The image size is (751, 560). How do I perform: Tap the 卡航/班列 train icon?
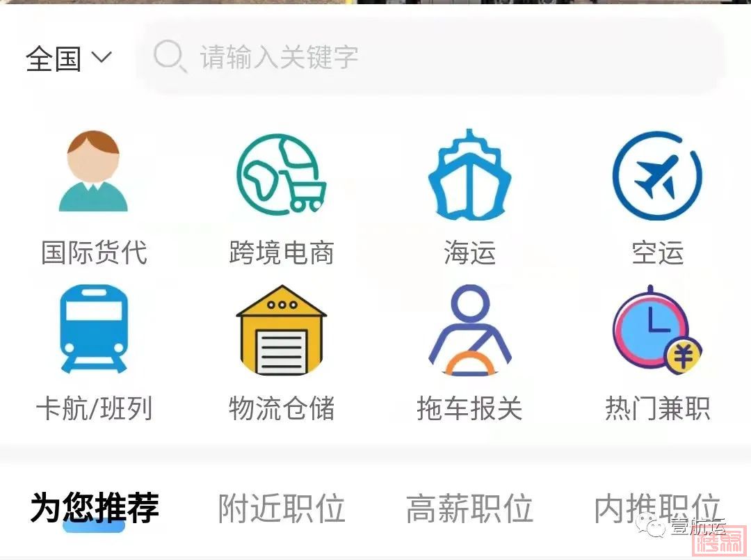(x=94, y=328)
